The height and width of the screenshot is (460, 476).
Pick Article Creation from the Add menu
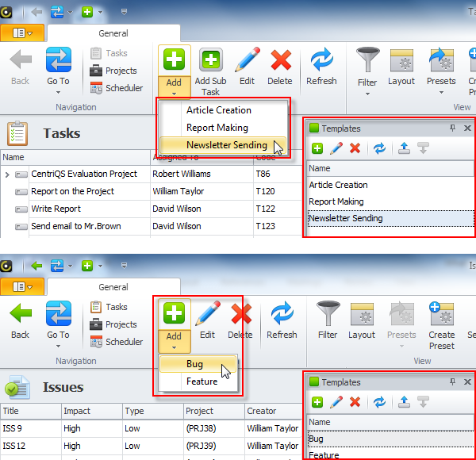click(218, 110)
